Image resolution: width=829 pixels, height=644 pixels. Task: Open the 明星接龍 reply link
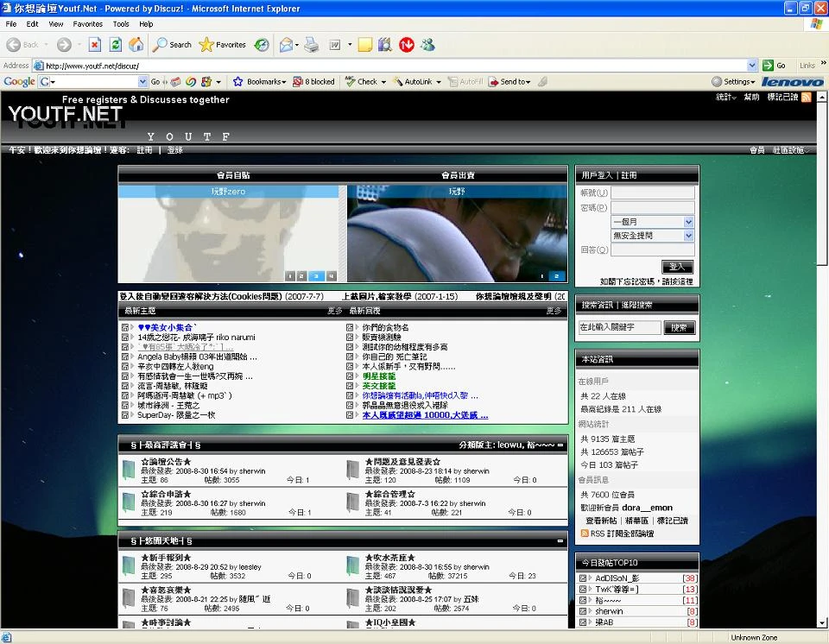[378, 376]
